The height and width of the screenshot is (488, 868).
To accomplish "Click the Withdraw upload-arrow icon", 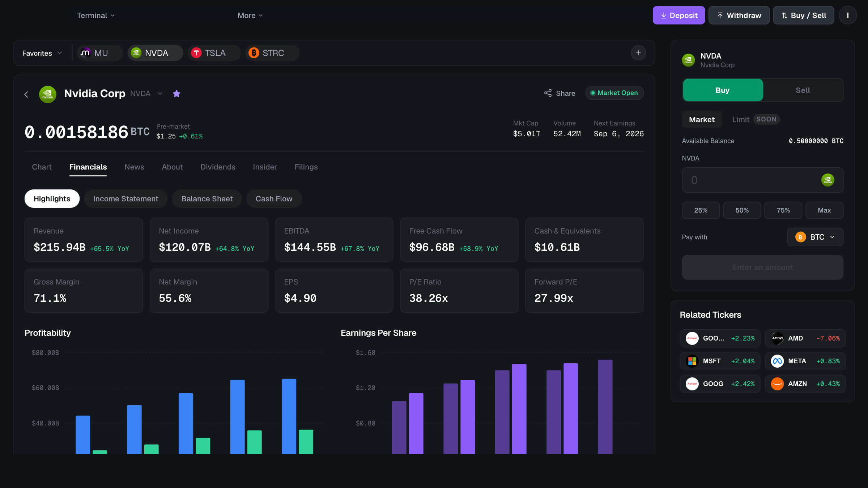I will coord(720,16).
